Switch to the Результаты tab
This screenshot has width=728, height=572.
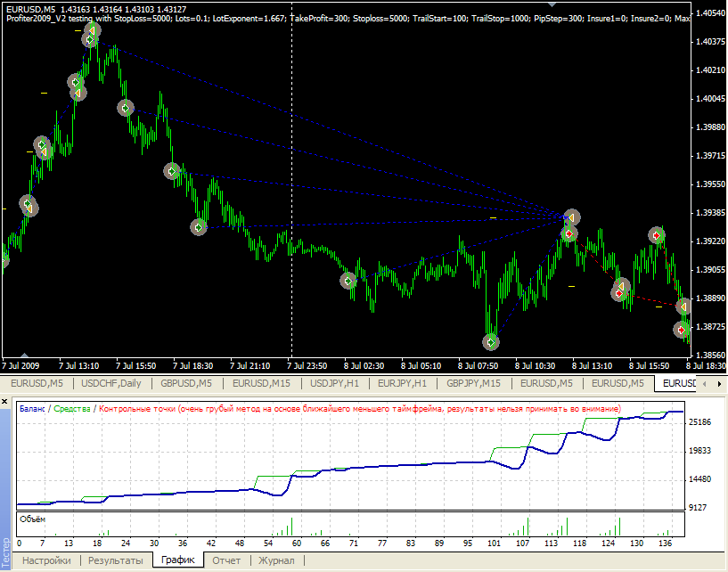115,560
